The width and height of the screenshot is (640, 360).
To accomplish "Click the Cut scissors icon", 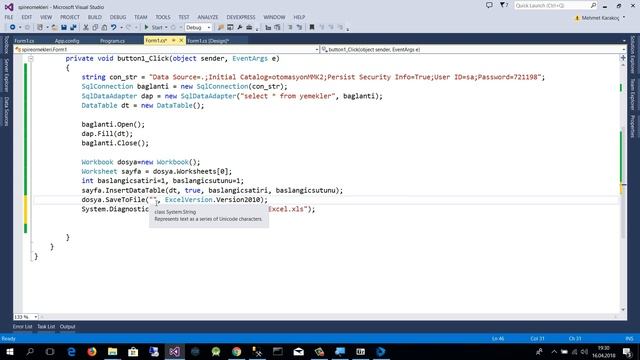I will (x=86, y=27).
